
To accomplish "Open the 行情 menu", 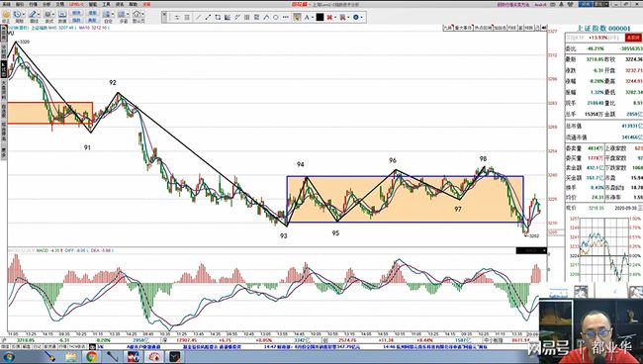I will point(33,4).
